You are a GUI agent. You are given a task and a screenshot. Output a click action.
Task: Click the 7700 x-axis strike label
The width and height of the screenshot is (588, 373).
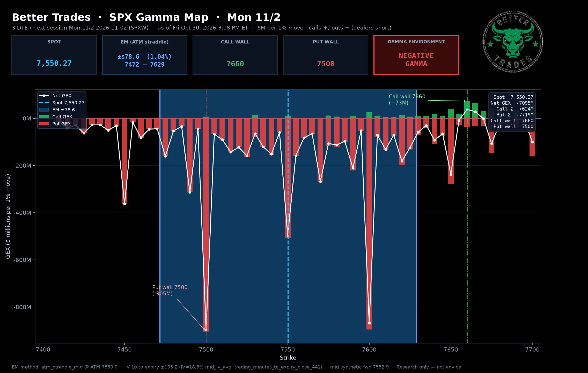[532, 349]
